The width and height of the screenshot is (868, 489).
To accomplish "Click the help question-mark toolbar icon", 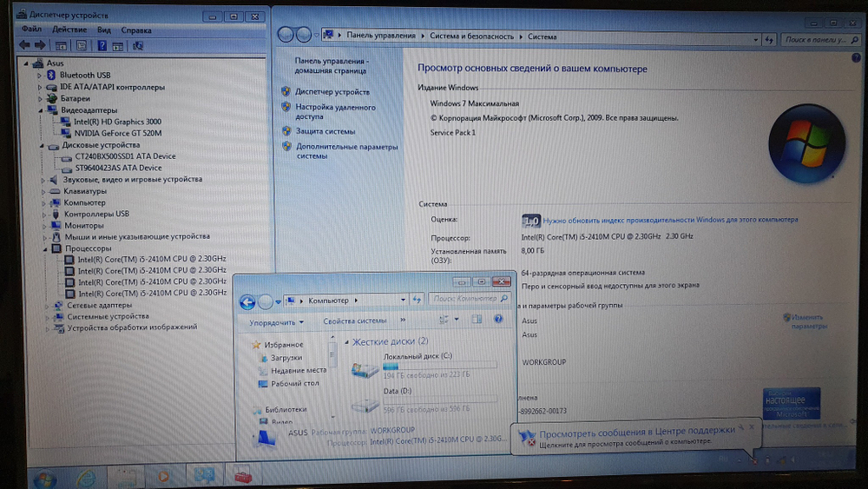I will 102,45.
